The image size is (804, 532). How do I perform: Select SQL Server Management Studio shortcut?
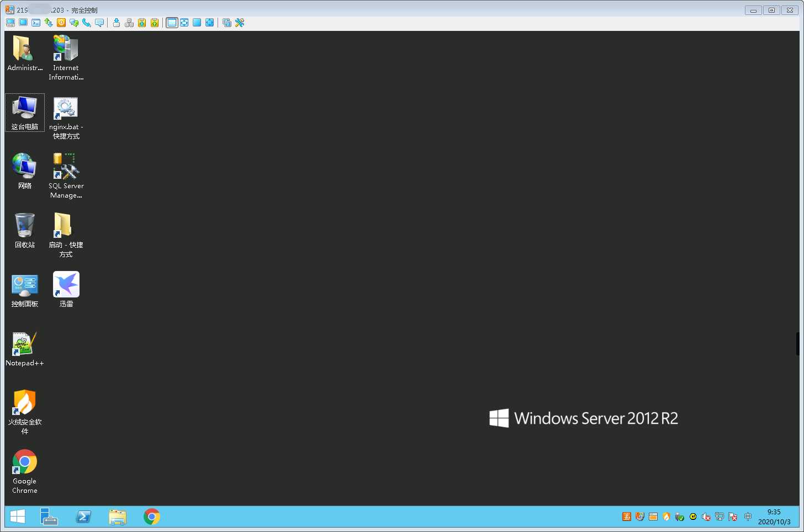(x=66, y=176)
